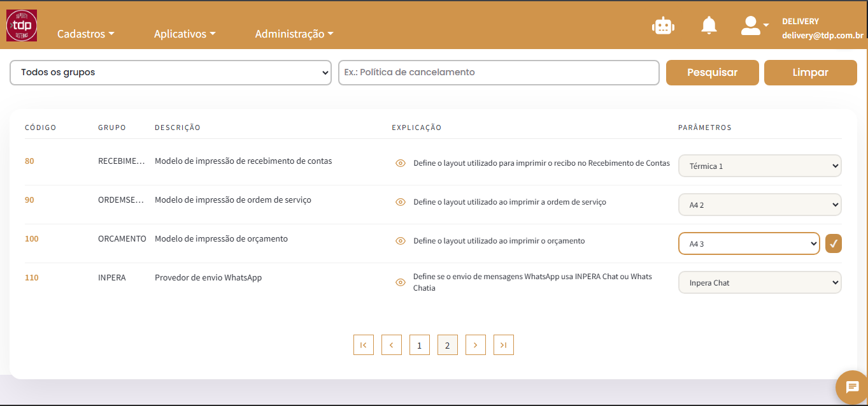Screen dimensions: 868x406
Task: Open the notifications bell
Action: 709,25
